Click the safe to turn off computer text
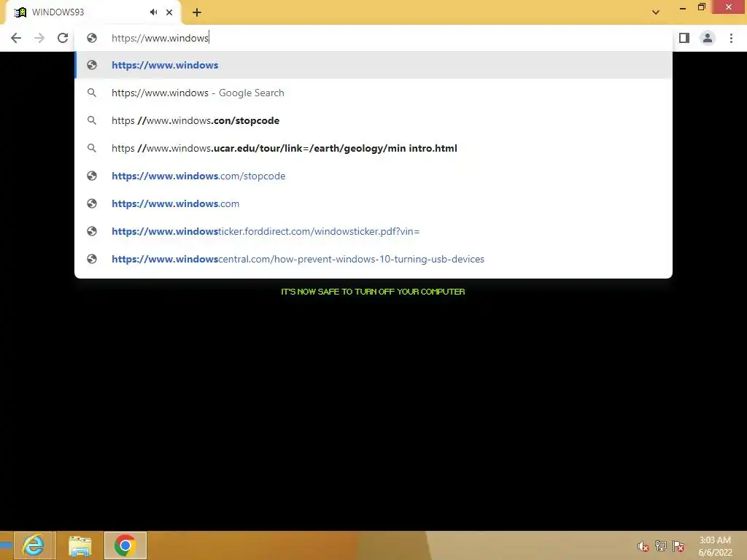The width and height of the screenshot is (747, 560). point(373,292)
